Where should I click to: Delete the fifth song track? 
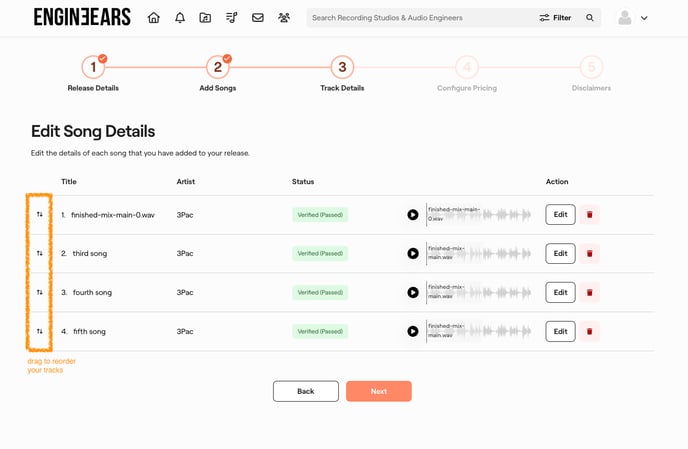(x=589, y=332)
